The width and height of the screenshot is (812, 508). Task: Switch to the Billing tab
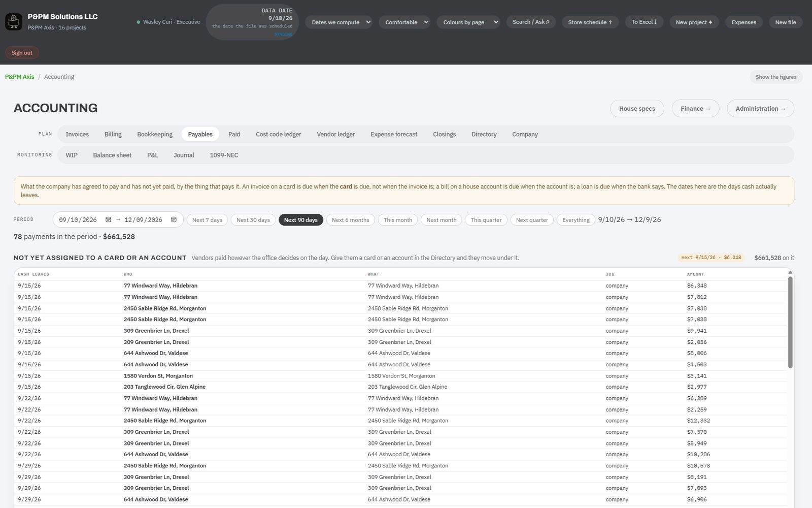[113, 134]
